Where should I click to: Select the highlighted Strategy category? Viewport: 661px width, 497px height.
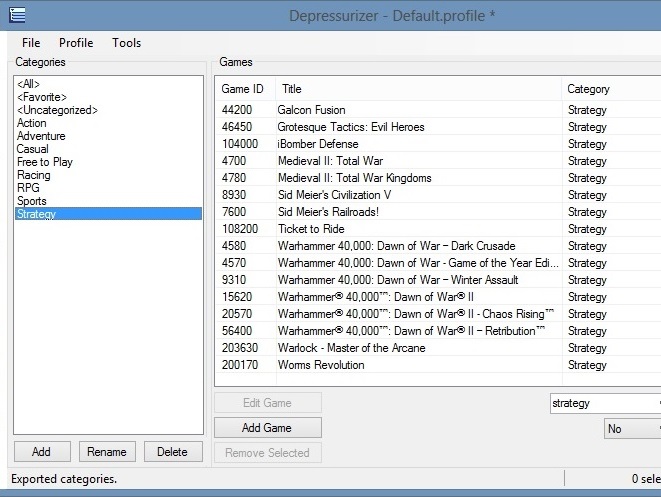pyautogui.click(x=108, y=214)
